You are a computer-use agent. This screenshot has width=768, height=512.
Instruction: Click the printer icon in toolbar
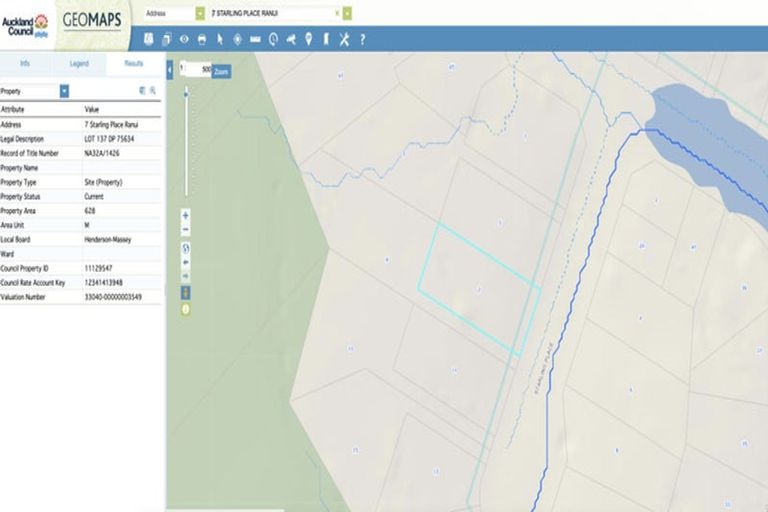[x=202, y=39]
